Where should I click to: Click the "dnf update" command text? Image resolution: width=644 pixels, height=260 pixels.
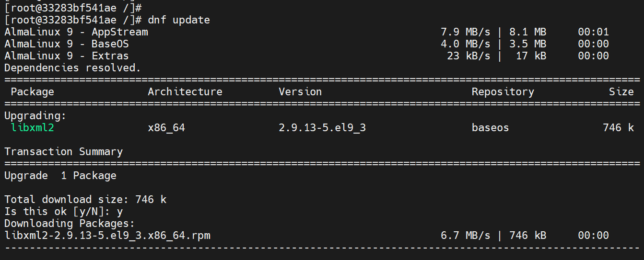179,20
